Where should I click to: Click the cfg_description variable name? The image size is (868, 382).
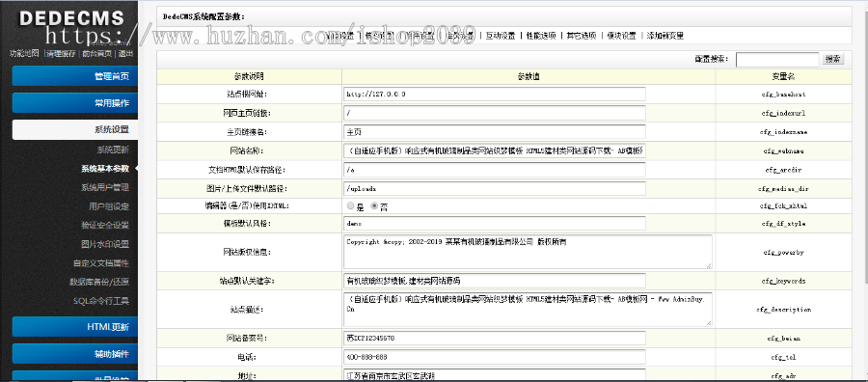tap(783, 310)
